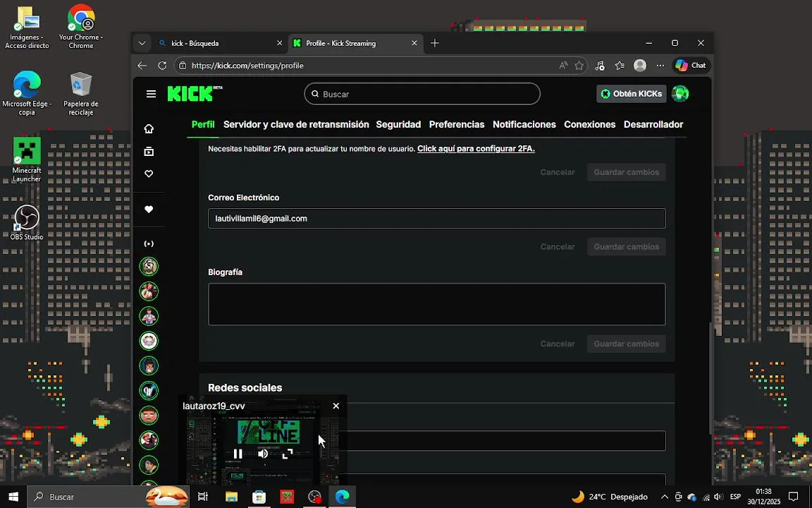This screenshot has height=508, width=812.
Task: Reload the Kick page in Edge
Action: [x=162, y=66]
